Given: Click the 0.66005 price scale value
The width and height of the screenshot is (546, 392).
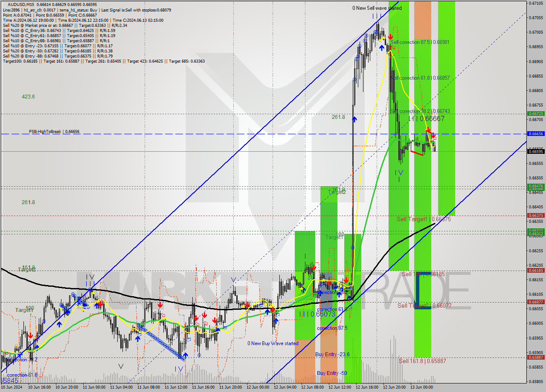Looking at the screenshot, I should tap(536, 323).
